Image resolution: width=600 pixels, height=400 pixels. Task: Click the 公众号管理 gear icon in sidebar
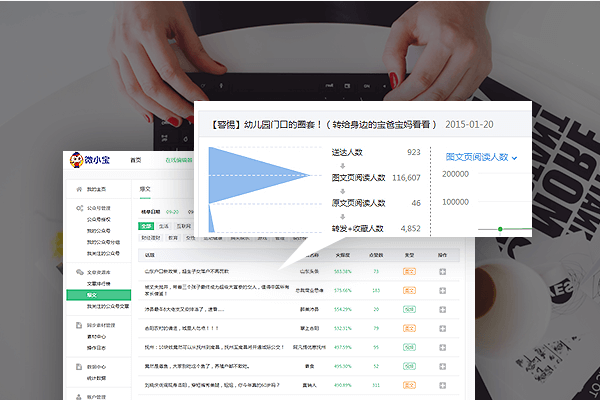pos(76,208)
